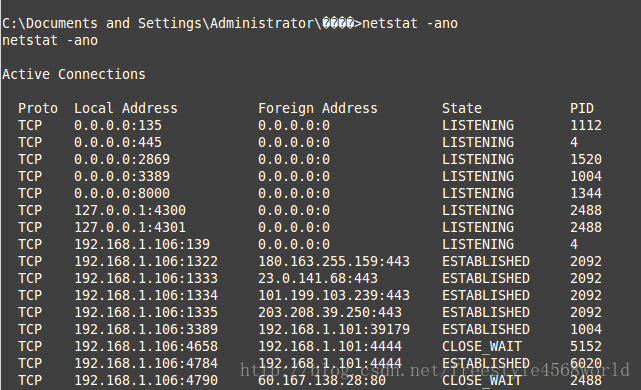Click PID value 1520
This screenshot has height=390, width=641.
point(586,159)
